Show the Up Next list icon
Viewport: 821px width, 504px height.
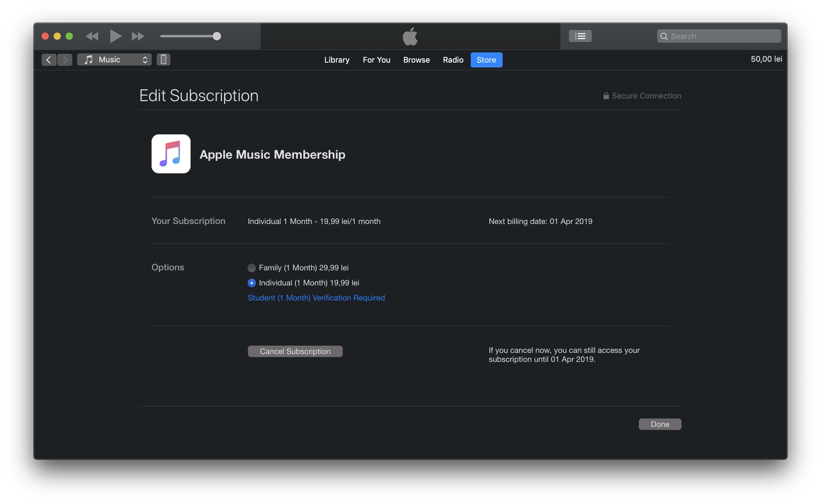(x=580, y=36)
